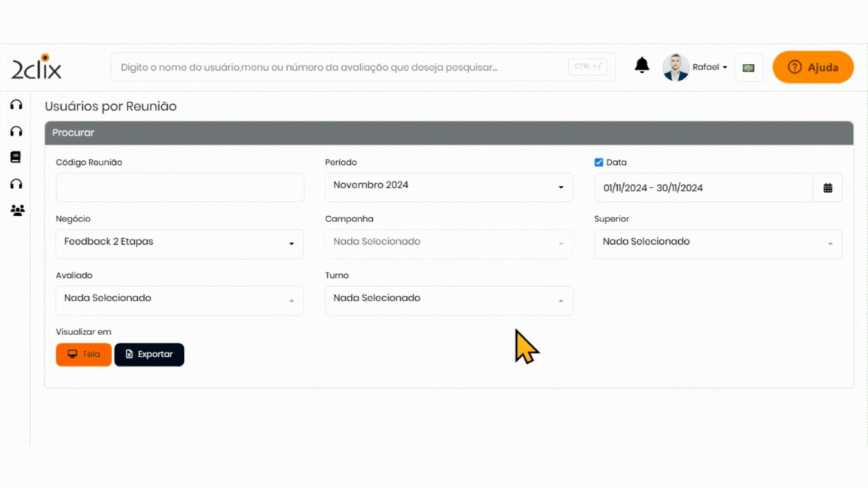Open the calendar date picker icon

827,188
